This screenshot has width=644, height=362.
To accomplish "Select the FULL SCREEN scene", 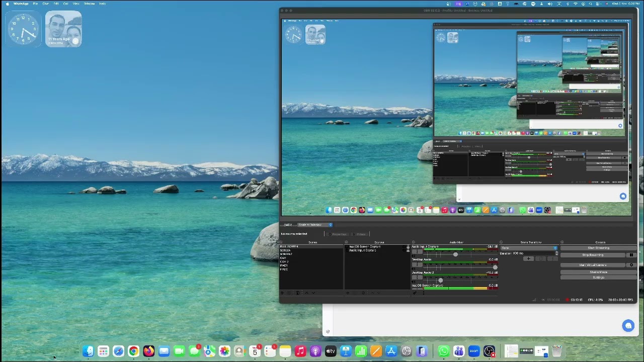I will pyautogui.click(x=311, y=247).
